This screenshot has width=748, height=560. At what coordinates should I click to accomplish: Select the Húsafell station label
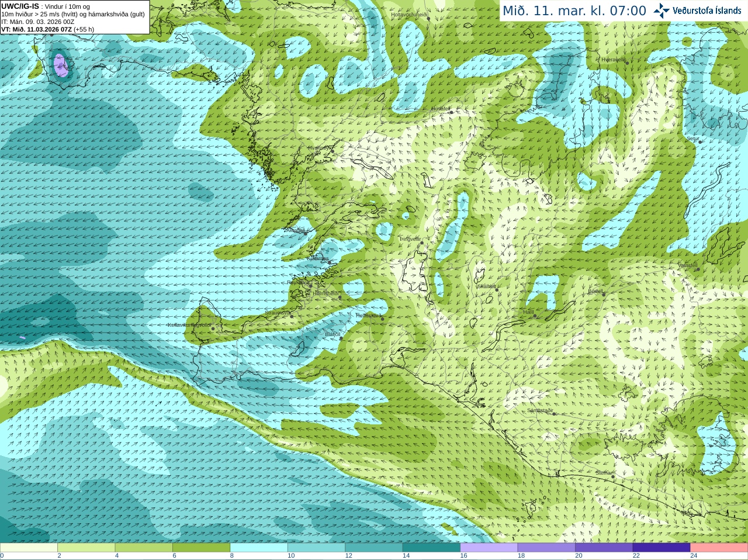click(x=441, y=109)
